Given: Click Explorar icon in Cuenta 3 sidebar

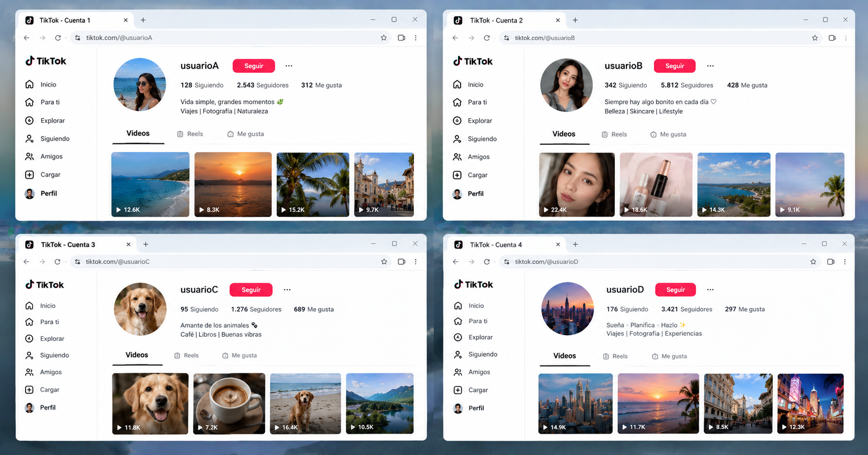Looking at the screenshot, I should [x=29, y=339].
